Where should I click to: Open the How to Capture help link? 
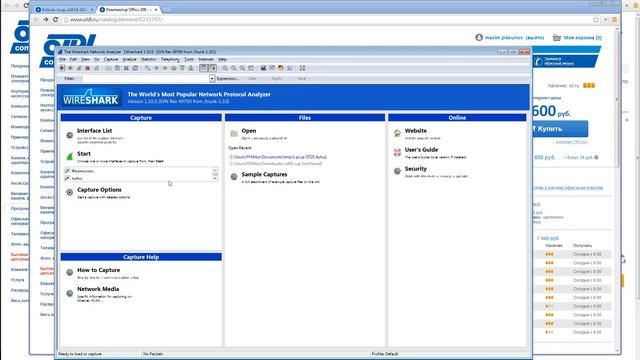tap(98, 270)
